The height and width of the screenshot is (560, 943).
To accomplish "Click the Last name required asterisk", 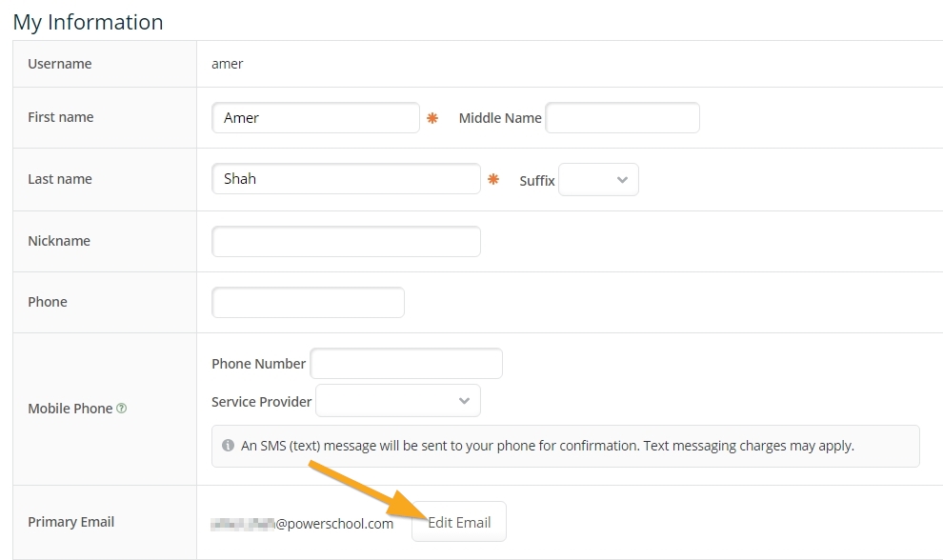I will tap(493, 179).
